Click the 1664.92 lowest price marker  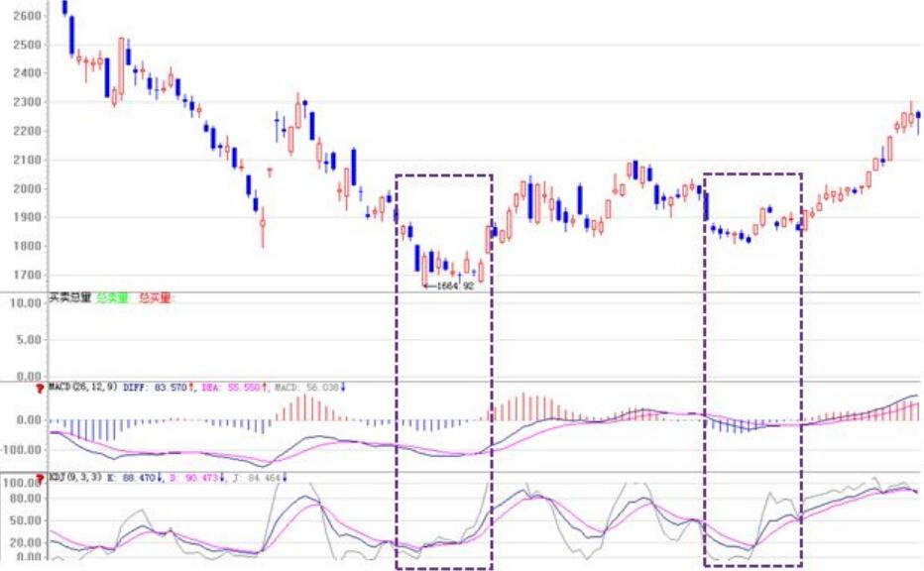pyautogui.click(x=449, y=286)
